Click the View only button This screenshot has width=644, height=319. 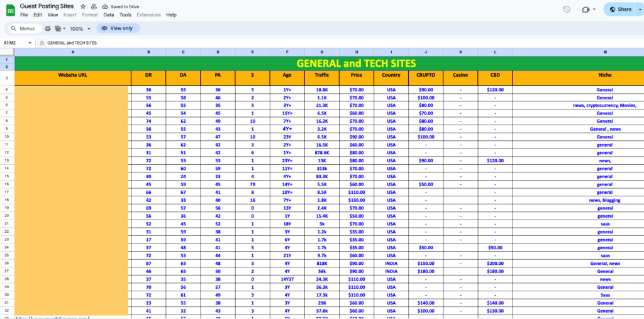117,28
